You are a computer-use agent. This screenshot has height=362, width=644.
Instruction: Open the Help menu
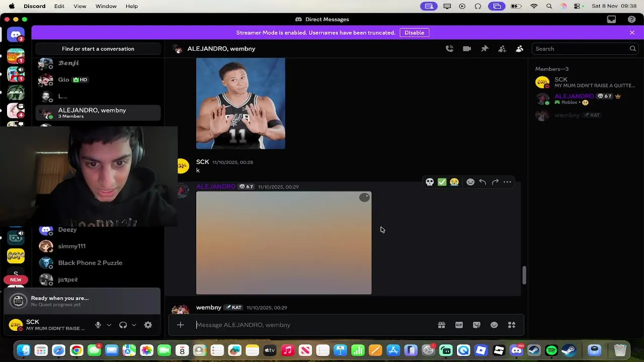[132, 6]
